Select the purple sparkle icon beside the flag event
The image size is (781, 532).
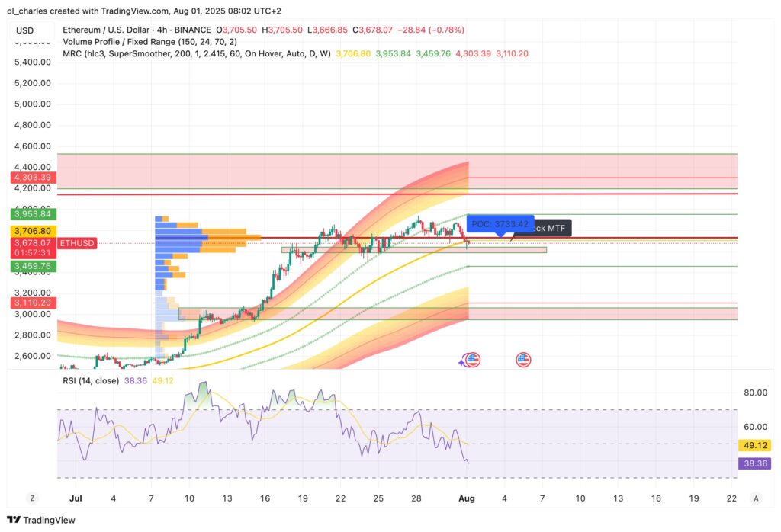pos(461,364)
